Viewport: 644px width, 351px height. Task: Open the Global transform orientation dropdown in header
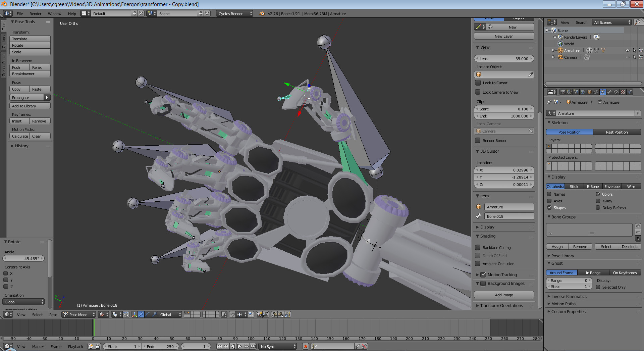[x=170, y=314]
